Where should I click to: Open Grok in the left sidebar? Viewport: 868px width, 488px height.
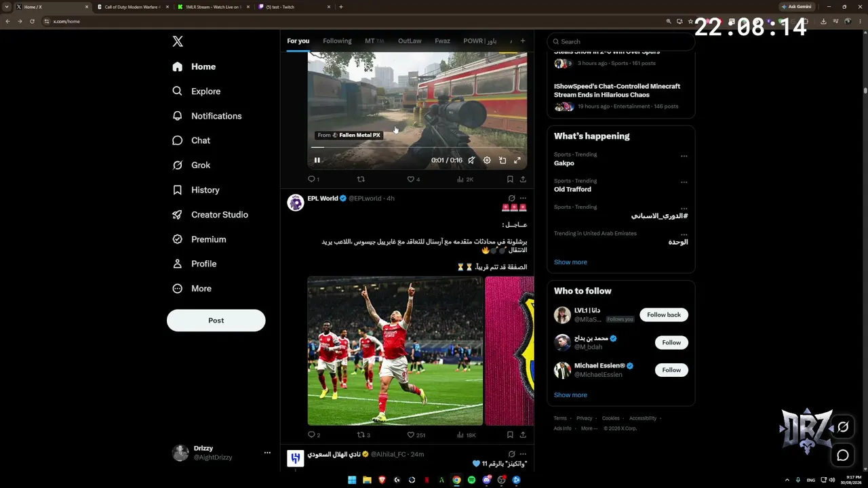tap(191, 165)
